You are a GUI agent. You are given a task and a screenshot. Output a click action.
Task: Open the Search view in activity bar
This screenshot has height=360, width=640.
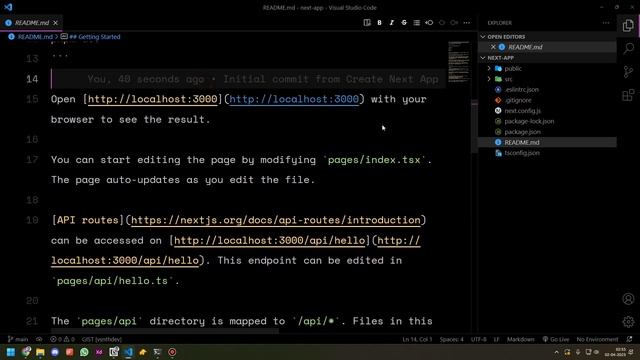628,48
